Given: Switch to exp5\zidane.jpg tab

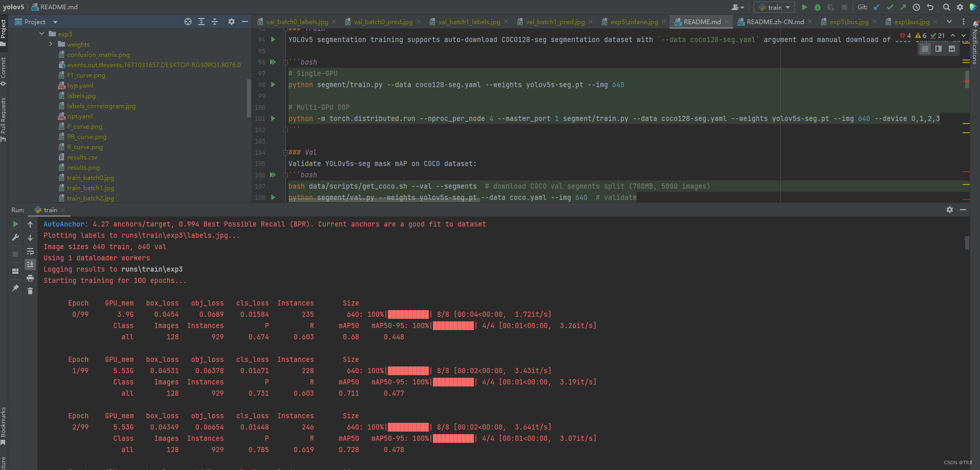Looking at the screenshot, I should point(634,22).
